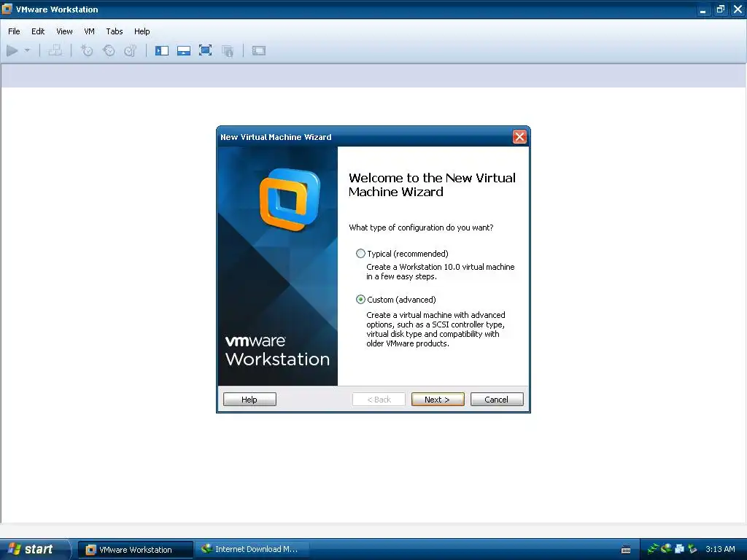Image resolution: width=747 pixels, height=560 pixels.
Task: Click the VMware logo in wizard banner
Action: pyautogui.click(x=290, y=200)
